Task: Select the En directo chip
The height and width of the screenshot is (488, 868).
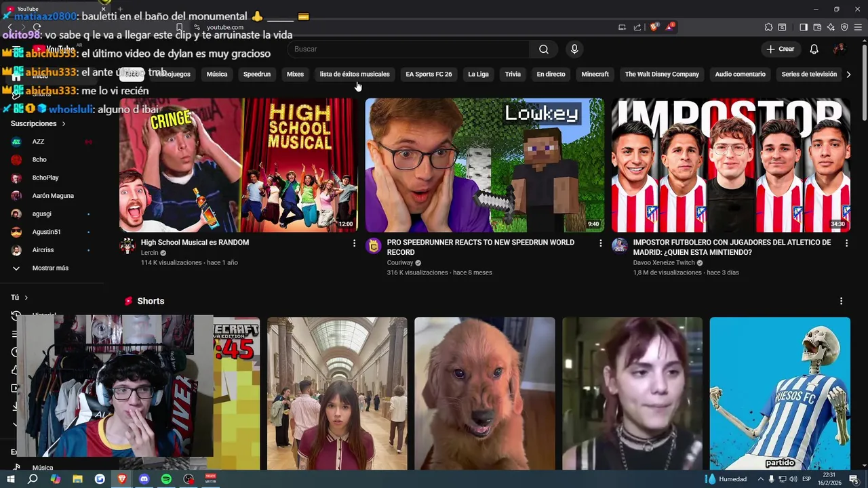Action: 551,74
